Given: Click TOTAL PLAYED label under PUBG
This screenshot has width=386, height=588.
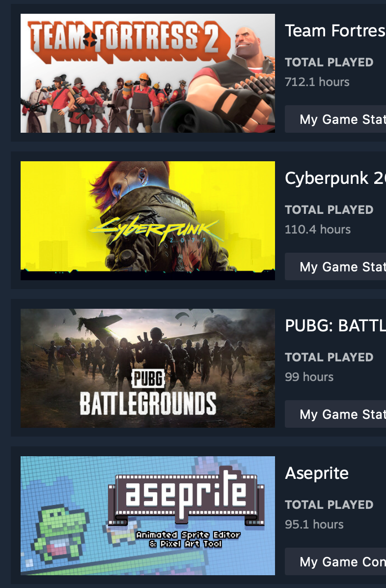Looking at the screenshot, I should [329, 357].
